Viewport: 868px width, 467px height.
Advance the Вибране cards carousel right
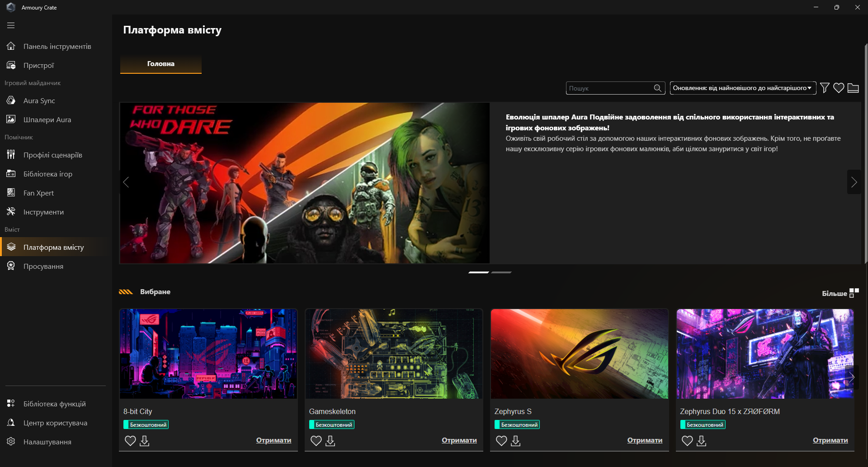point(852,377)
